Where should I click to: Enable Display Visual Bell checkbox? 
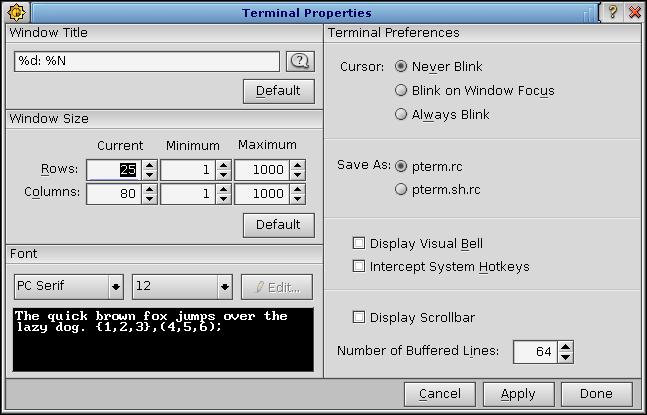[359, 244]
